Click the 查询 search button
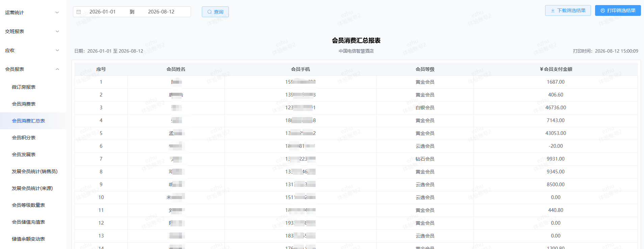Image resolution: width=644 pixels, height=249 pixels. pos(215,12)
